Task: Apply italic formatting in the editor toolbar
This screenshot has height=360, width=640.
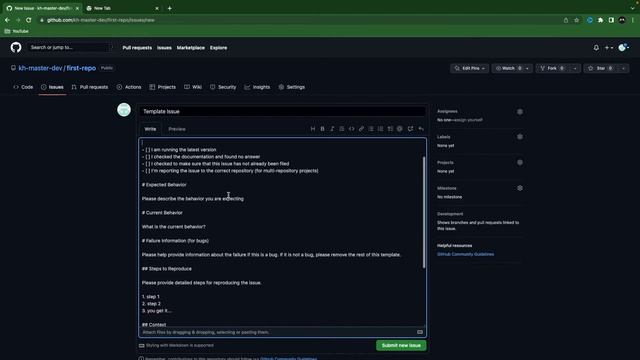Action: point(332,129)
